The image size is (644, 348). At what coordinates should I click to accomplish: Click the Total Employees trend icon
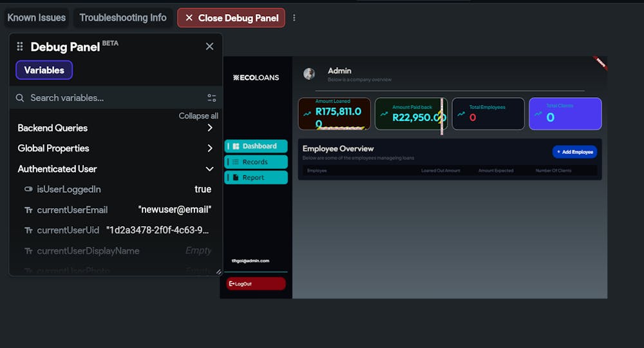click(461, 114)
